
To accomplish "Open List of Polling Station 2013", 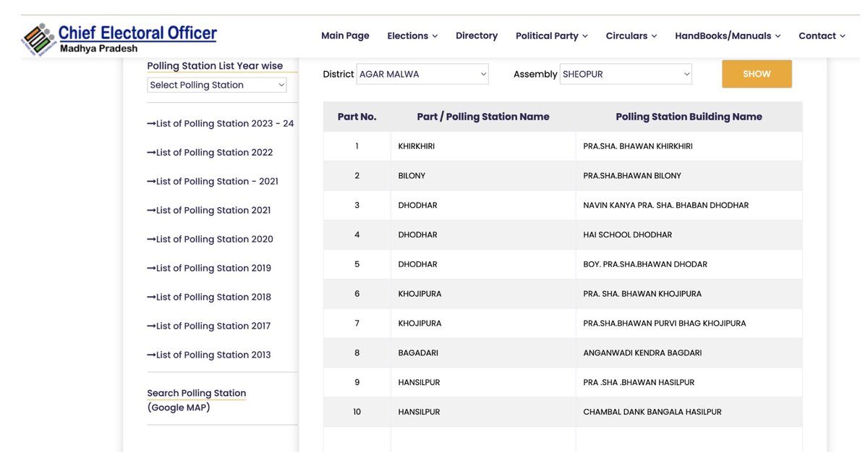I will tap(209, 355).
